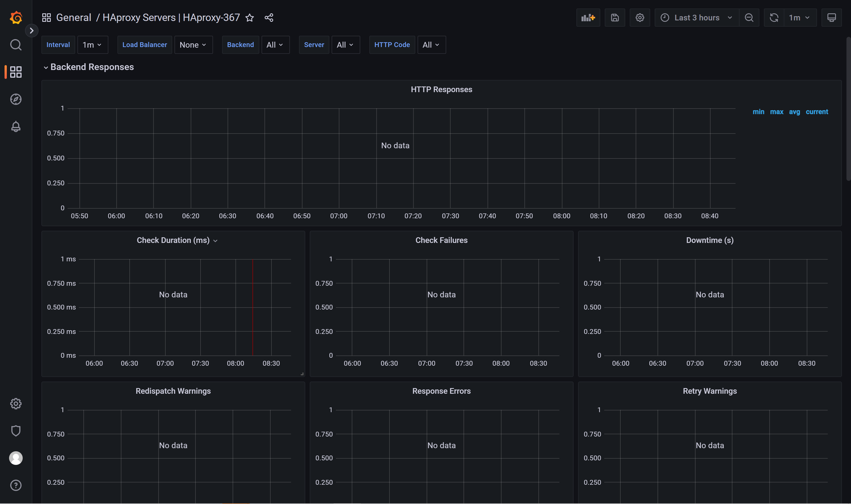Share the dashboard via share icon
The width and height of the screenshot is (851, 504).
pyautogui.click(x=269, y=18)
